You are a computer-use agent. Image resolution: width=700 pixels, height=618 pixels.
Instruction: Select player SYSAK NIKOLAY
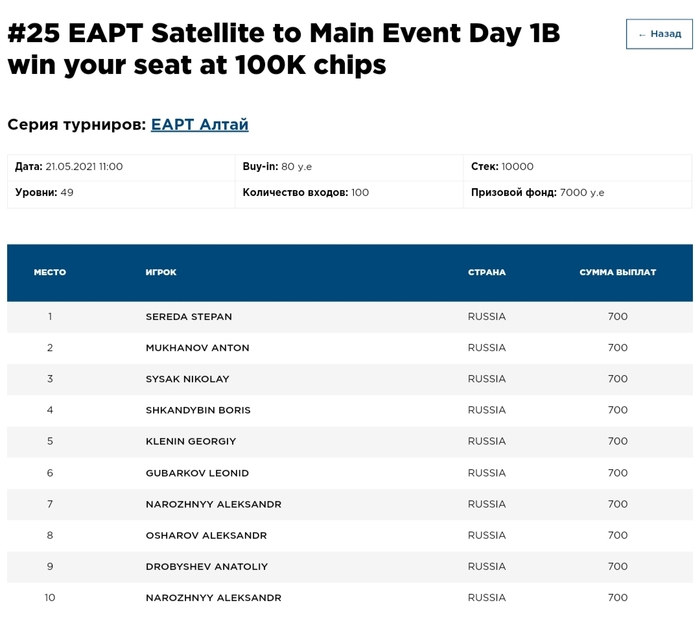[x=187, y=379]
